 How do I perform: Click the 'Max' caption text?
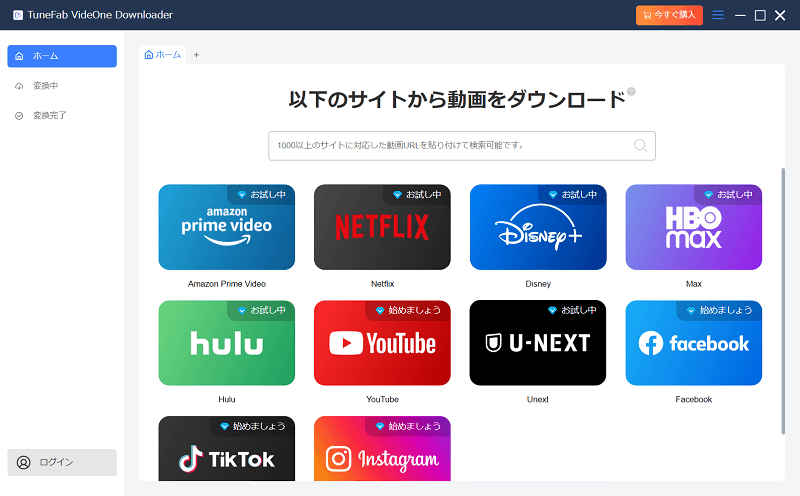pyautogui.click(x=693, y=284)
